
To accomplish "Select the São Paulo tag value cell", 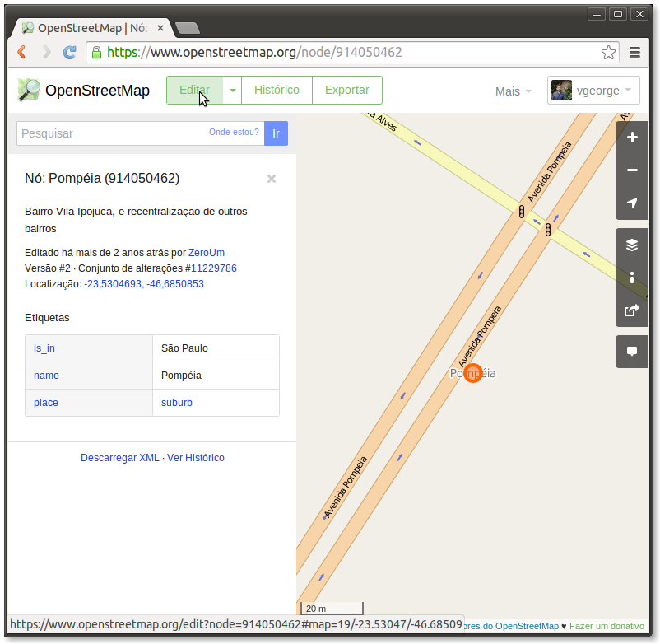I will coord(216,348).
